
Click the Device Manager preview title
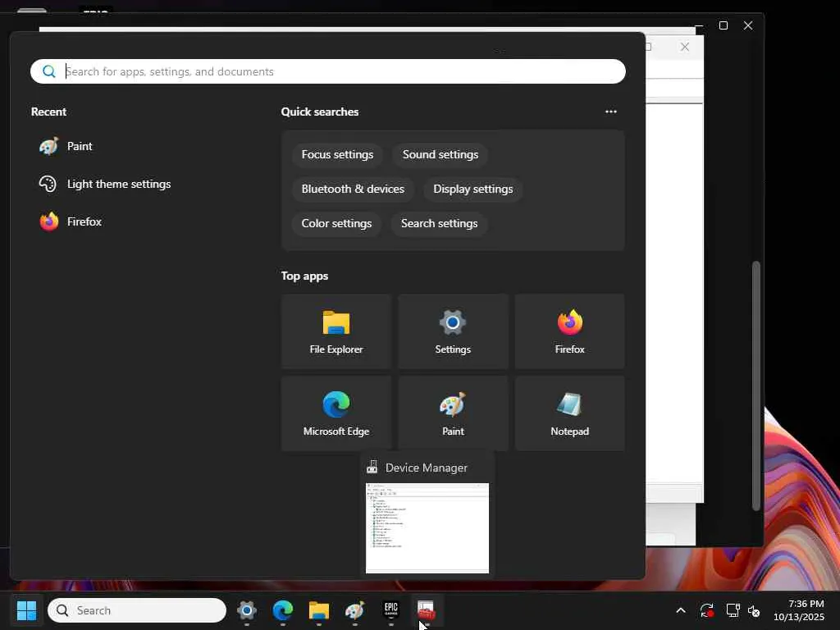tap(426, 468)
